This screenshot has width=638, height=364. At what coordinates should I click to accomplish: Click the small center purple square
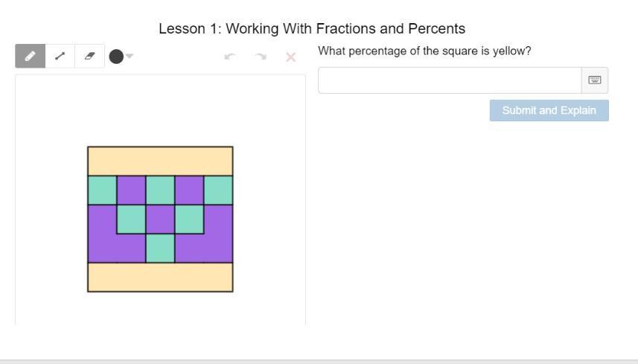coord(160,220)
